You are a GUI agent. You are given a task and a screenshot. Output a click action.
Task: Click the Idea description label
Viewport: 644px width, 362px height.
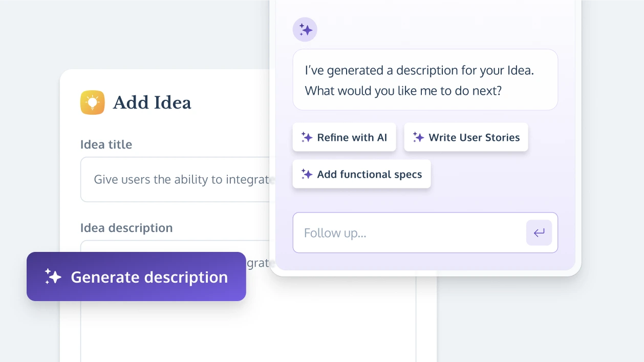click(126, 228)
